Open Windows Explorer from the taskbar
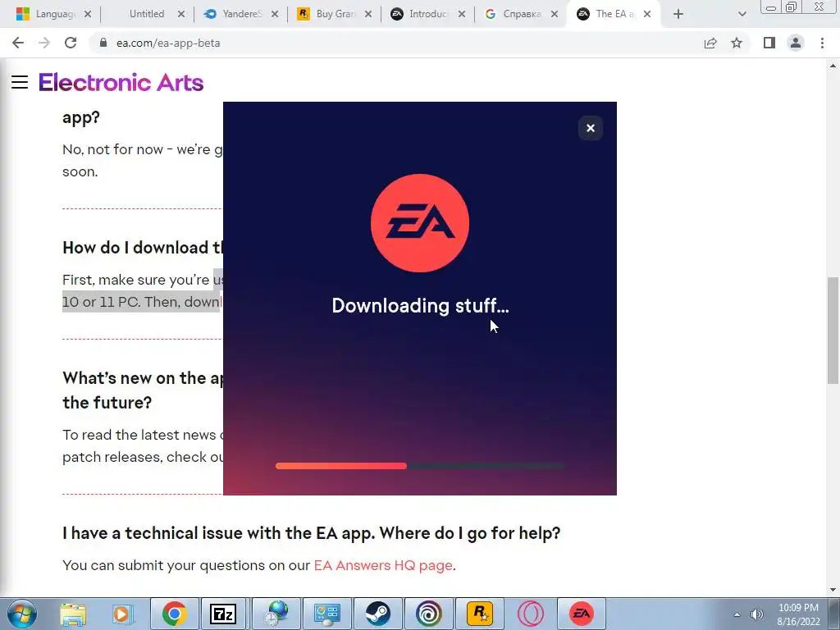 coord(73,614)
